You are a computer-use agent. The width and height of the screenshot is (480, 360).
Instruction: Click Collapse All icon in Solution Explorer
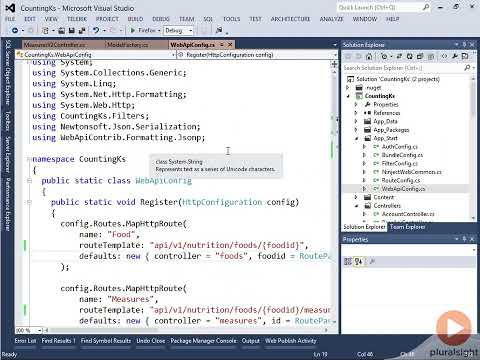(x=420, y=56)
